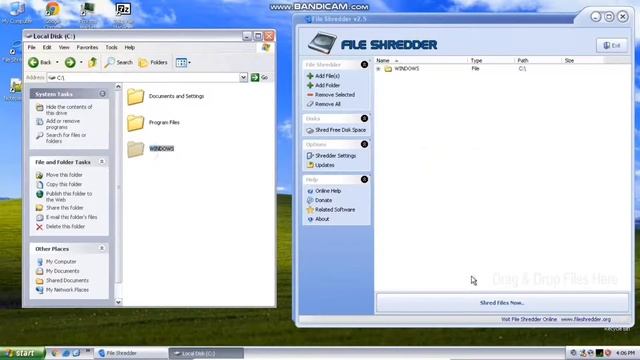This screenshot has width=640, height=360.
Task: Expand the WINDOWS row in shredder list
Action: (x=378, y=69)
